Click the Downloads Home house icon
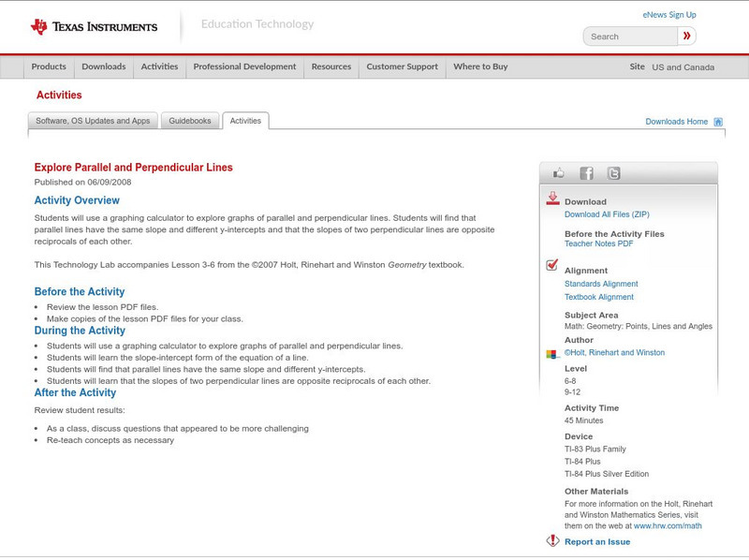The height and width of the screenshot is (560, 749). [x=718, y=122]
